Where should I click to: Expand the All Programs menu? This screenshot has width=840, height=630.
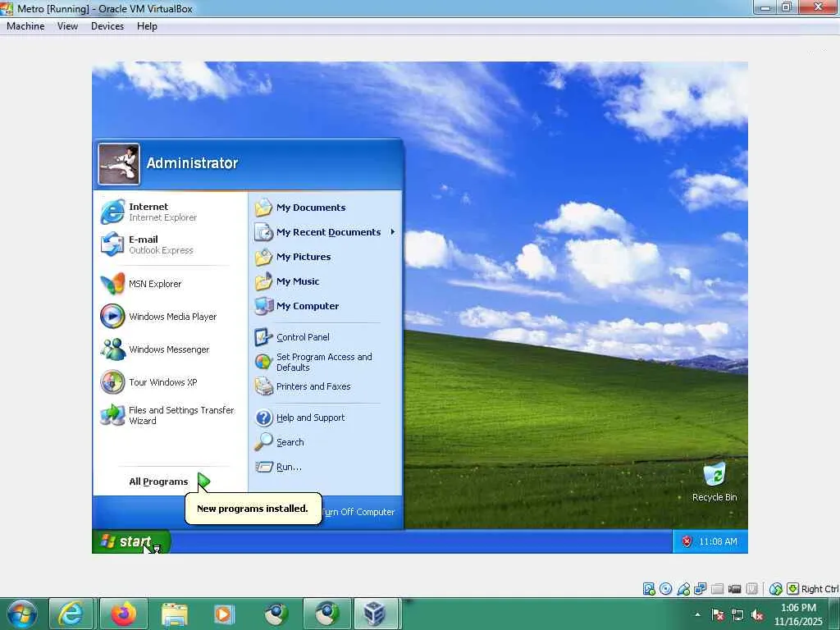click(x=169, y=481)
